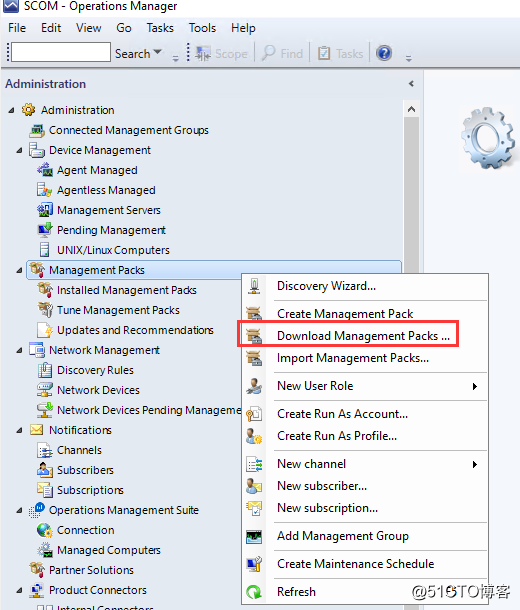Click the blue Help question mark icon

point(384,53)
